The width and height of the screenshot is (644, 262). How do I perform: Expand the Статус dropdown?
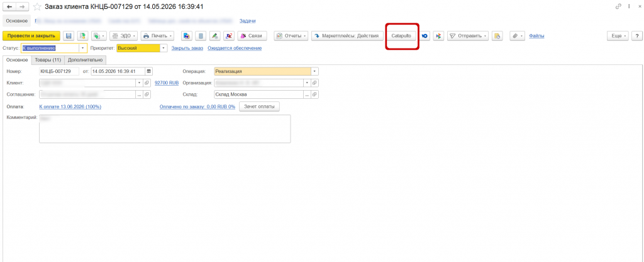(84, 48)
